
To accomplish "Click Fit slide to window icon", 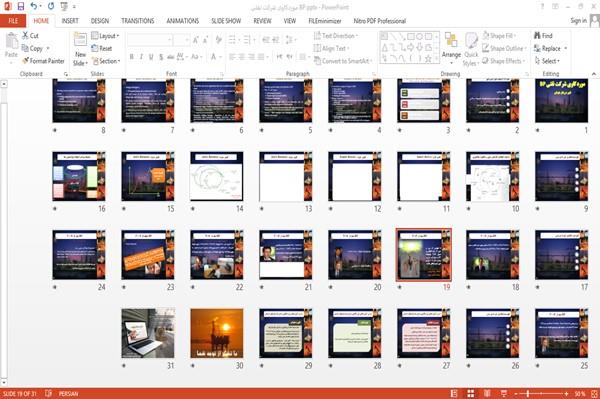I will click(594, 394).
